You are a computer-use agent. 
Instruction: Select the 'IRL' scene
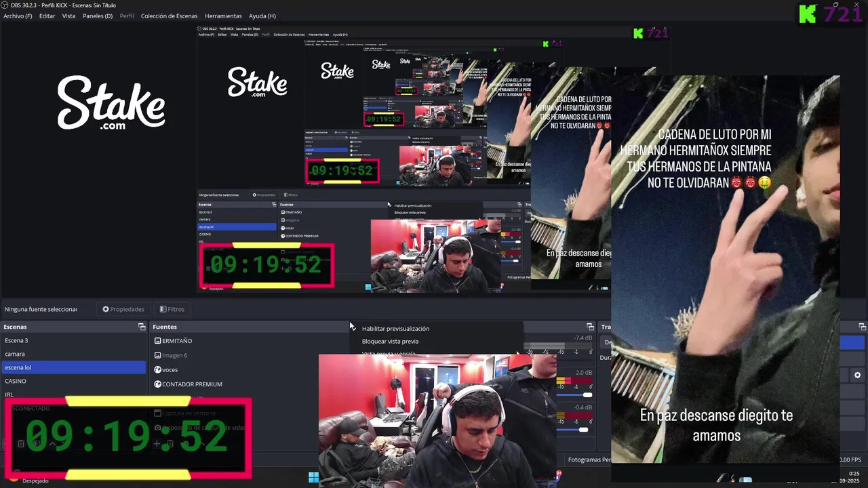[x=73, y=394]
